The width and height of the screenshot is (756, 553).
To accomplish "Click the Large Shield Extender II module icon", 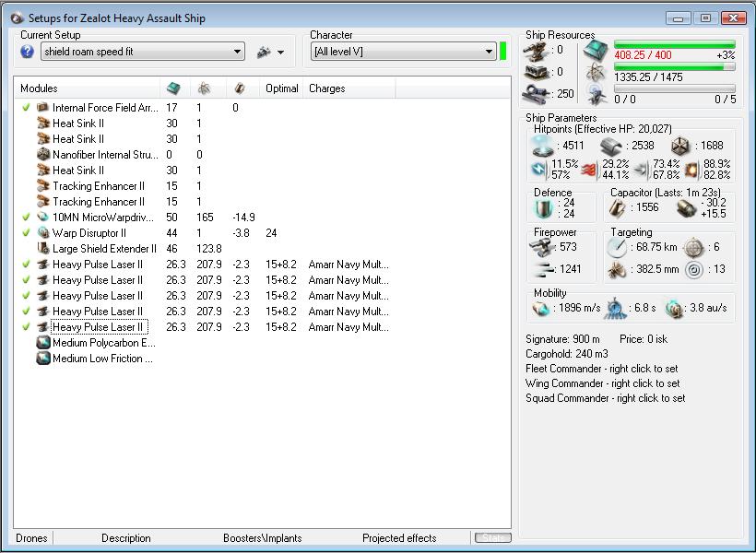I will [43, 249].
